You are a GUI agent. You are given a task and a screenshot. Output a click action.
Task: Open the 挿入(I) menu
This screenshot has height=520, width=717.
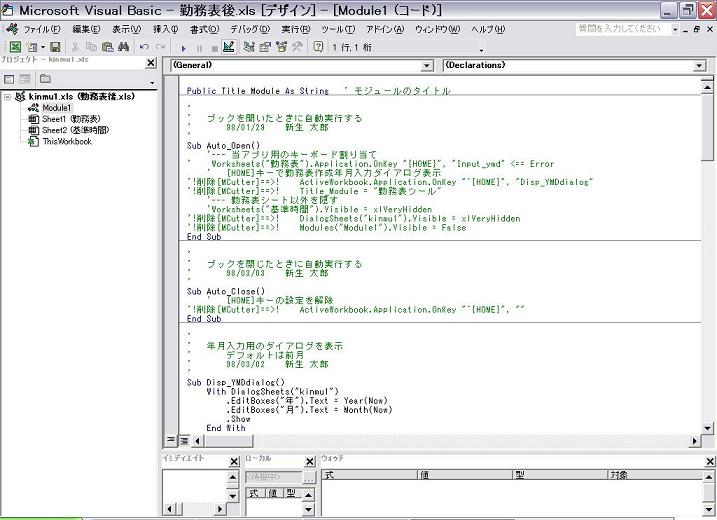[x=165, y=29]
